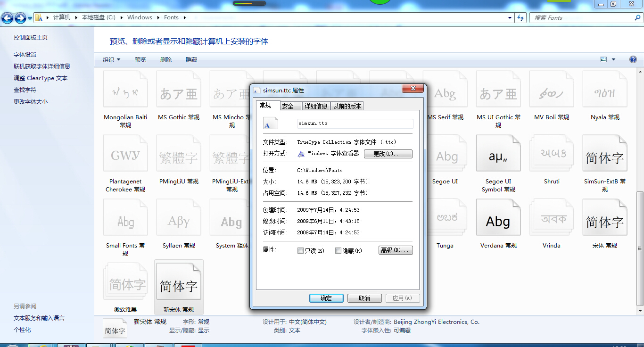
Task: Select the SimSun-ExtB font icon
Action: (x=605, y=153)
